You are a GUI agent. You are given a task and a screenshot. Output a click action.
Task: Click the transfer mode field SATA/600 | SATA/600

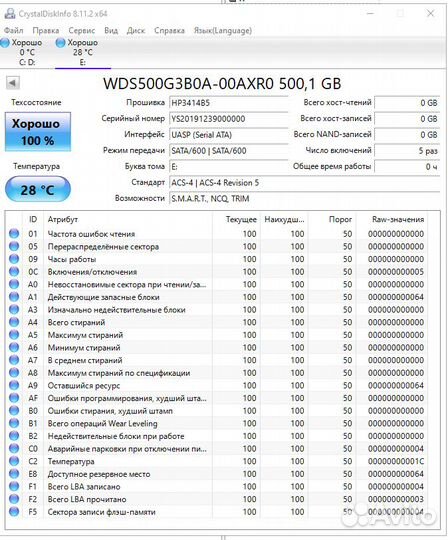(x=229, y=150)
